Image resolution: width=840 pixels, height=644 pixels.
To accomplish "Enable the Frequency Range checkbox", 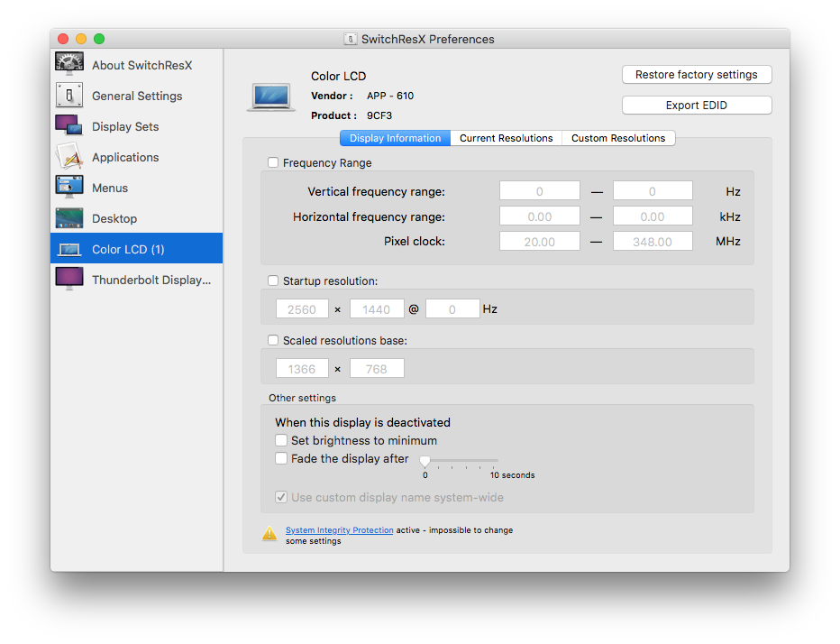I will click(x=273, y=162).
